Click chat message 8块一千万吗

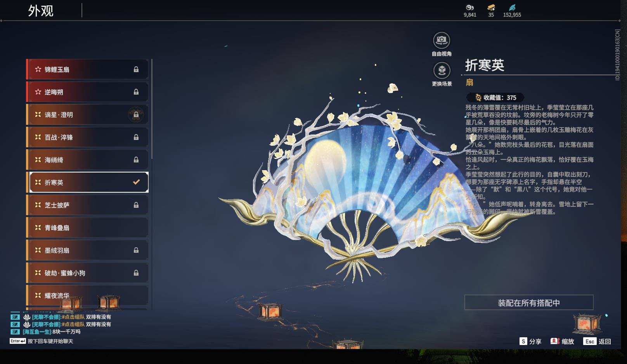tap(66, 332)
